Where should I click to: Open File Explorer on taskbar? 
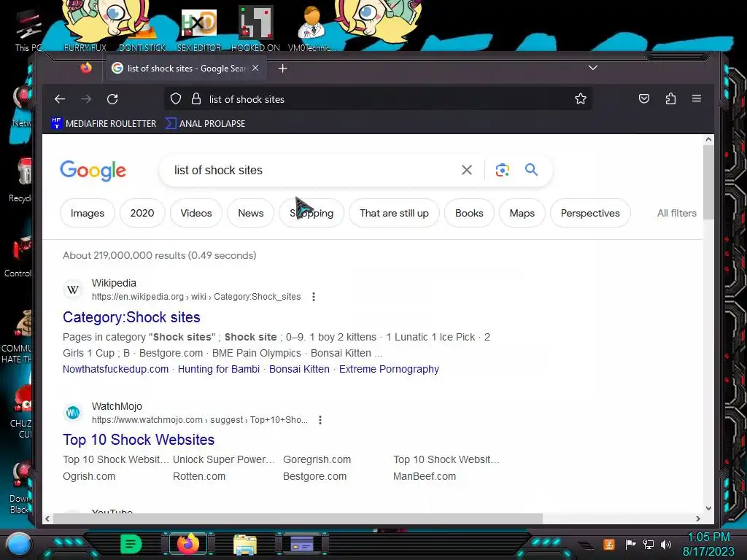point(245,545)
